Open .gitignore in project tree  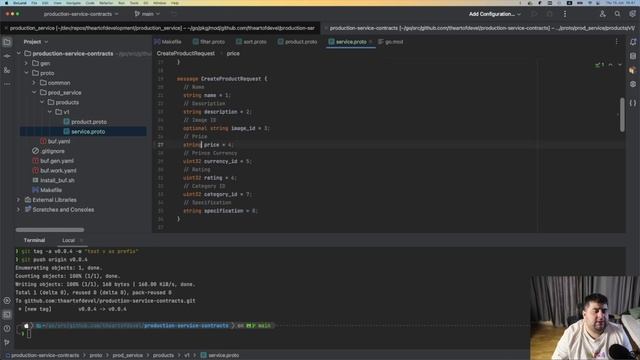(48, 151)
